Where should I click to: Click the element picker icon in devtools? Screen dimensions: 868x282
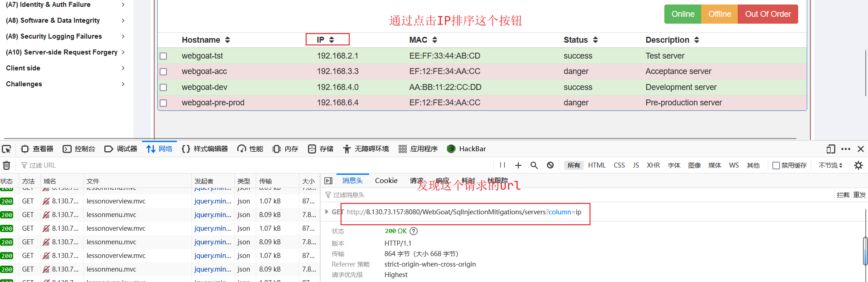[x=6, y=149]
